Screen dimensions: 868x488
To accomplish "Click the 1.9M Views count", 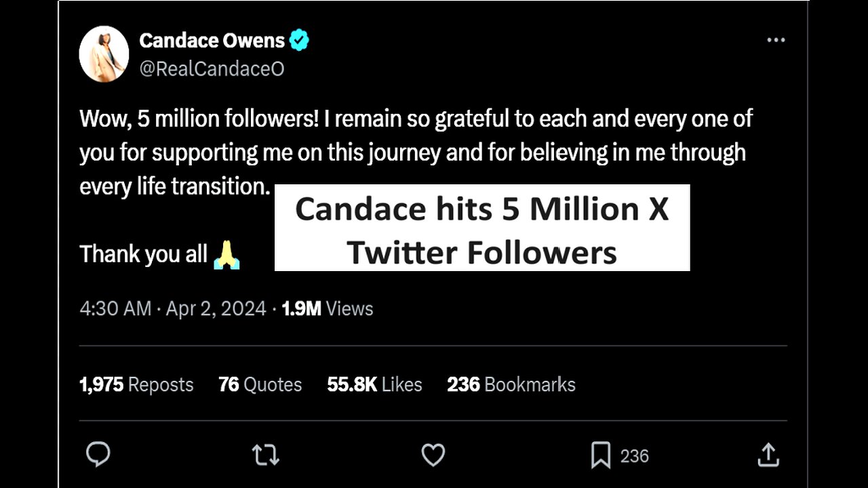I will coord(327,309).
